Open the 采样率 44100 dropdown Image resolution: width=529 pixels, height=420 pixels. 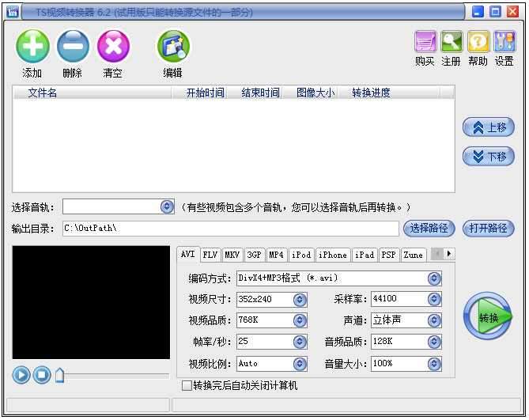point(434,299)
